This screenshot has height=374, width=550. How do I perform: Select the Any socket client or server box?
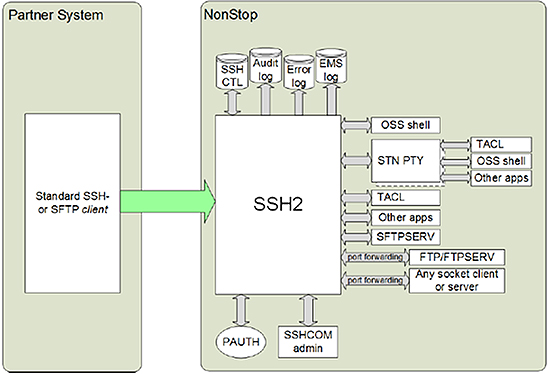(x=457, y=280)
